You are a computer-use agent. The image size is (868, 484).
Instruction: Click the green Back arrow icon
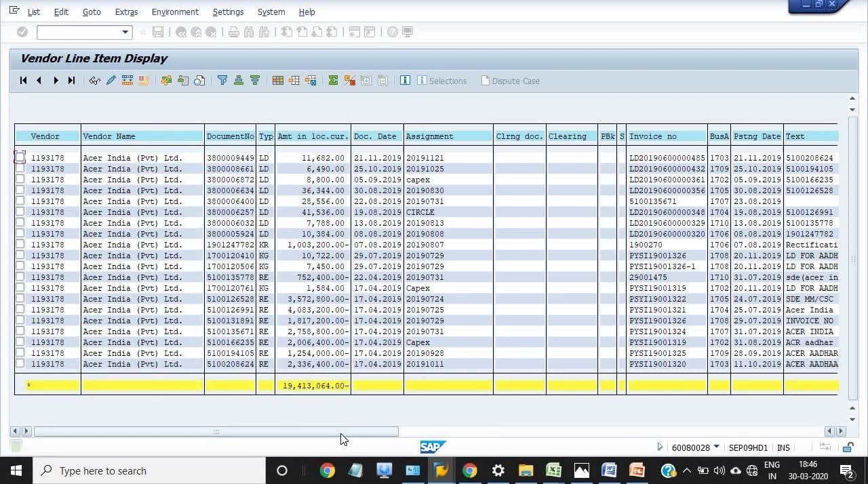(x=181, y=32)
